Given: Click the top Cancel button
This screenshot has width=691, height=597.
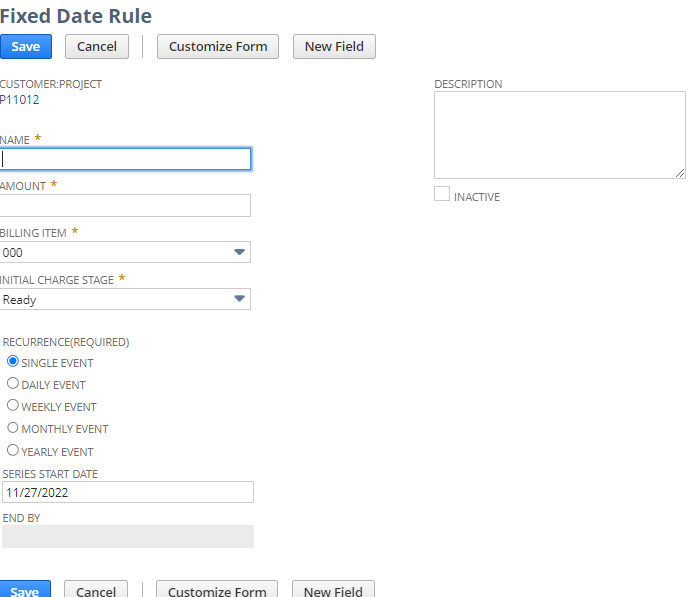Looking at the screenshot, I should tap(96, 46).
